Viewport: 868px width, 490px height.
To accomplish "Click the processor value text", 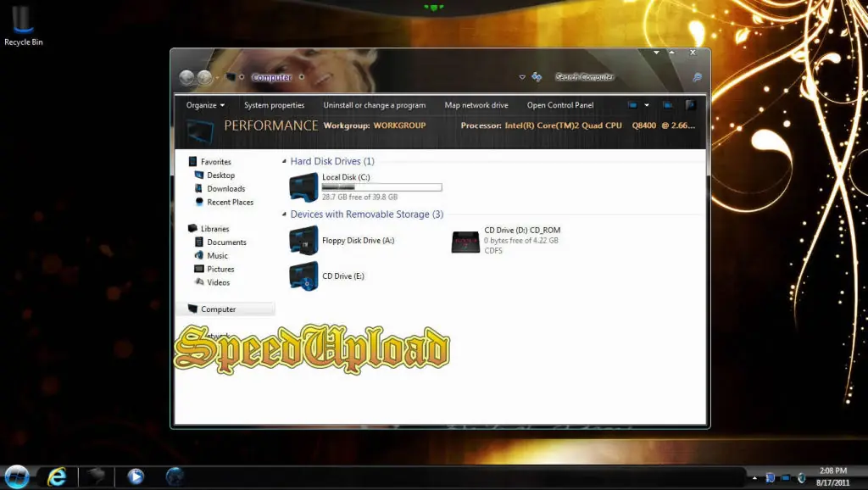I will (x=599, y=125).
